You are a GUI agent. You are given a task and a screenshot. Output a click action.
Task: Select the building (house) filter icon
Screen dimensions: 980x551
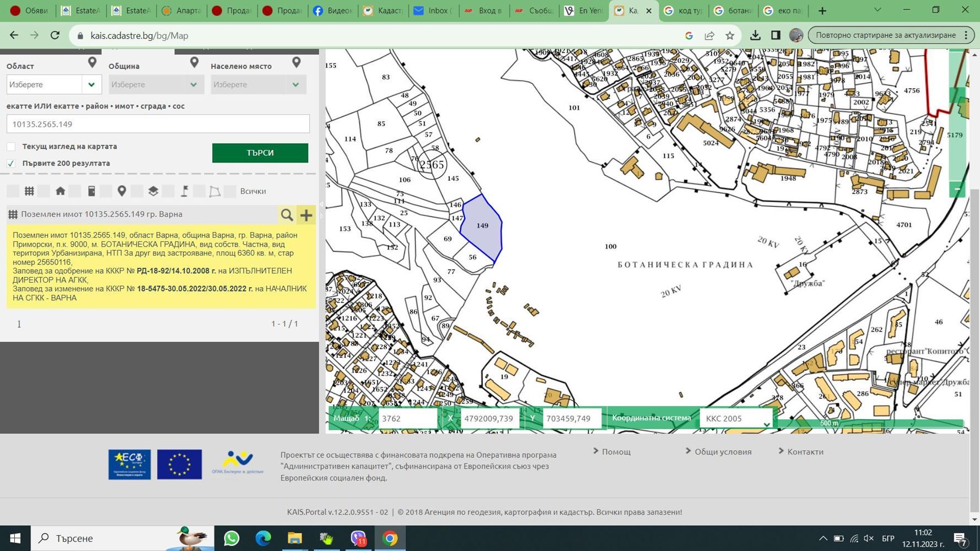pyautogui.click(x=60, y=191)
